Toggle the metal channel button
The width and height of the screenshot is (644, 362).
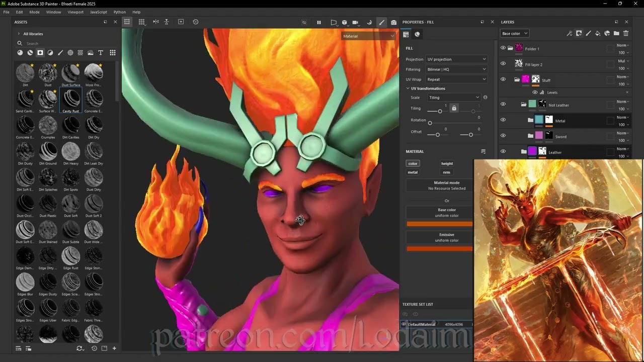click(x=413, y=172)
